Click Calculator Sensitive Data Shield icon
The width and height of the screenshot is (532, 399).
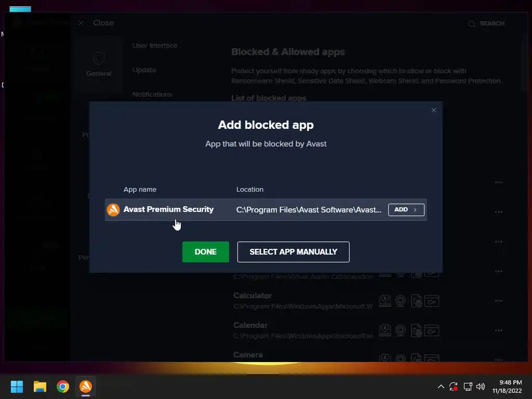[416, 301]
